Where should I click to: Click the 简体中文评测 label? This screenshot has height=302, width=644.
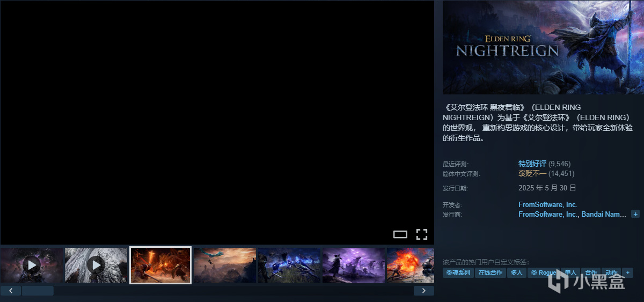[x=461, y=174]
